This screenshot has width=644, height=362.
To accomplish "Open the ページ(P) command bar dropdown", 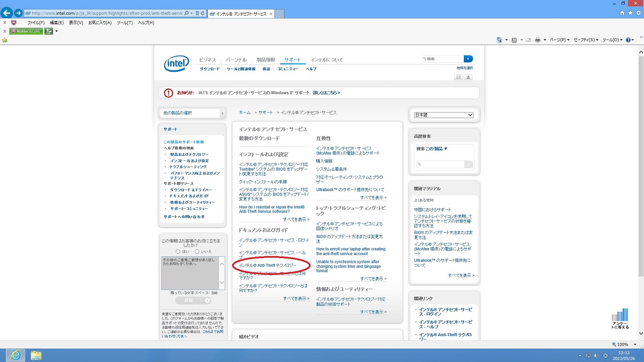I will pos(560,40).
